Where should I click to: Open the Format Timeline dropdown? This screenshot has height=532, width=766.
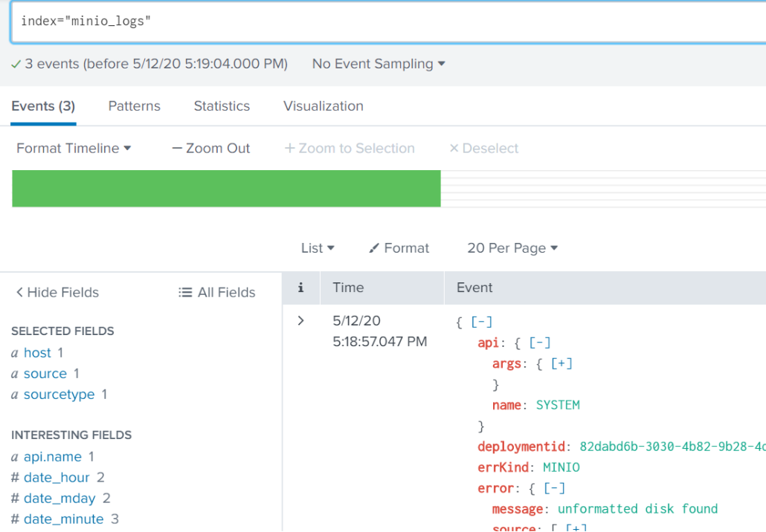tap(74, 149)
